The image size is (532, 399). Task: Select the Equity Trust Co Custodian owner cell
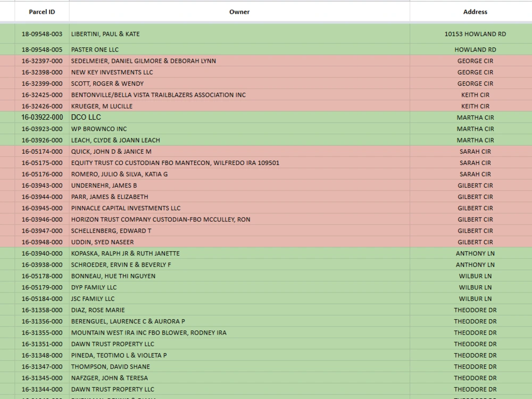click(239, 163)
